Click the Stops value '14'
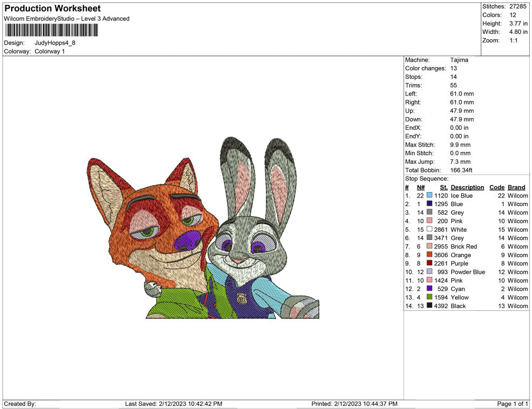Image resolution: width=532 pixels, height=409 pixels. [454, 77]
